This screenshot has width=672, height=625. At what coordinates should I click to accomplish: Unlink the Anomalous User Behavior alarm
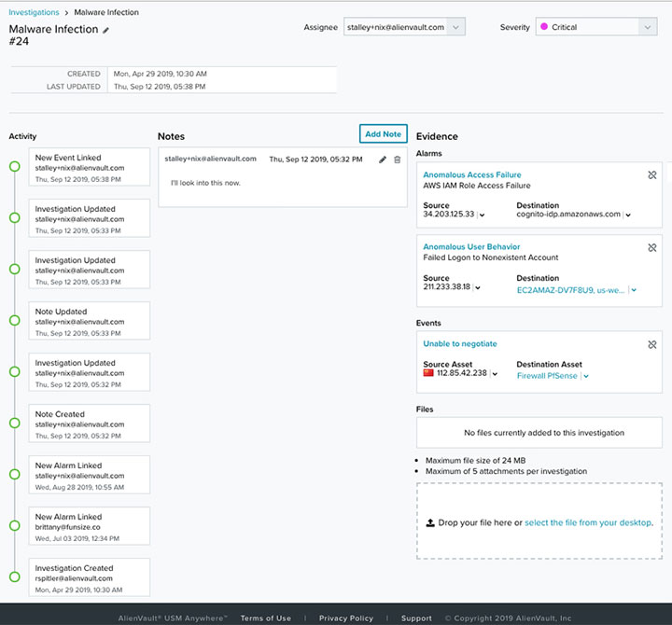(x=651, y=247)
